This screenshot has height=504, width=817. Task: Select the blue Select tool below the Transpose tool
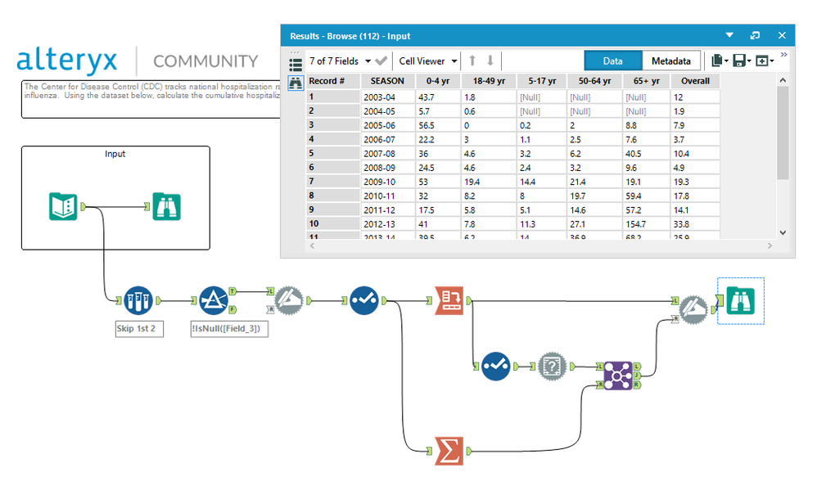coord(495,367)
